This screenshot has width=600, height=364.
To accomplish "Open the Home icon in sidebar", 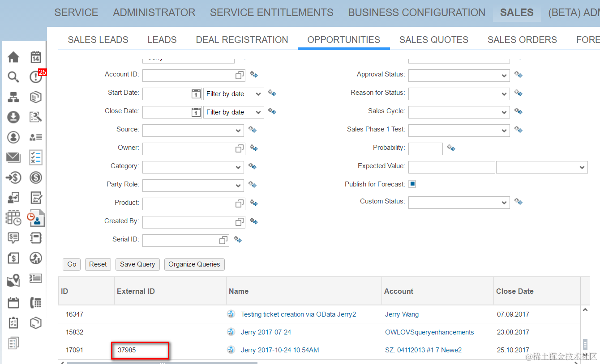I will pyautogui.click(x=13, y=57).
